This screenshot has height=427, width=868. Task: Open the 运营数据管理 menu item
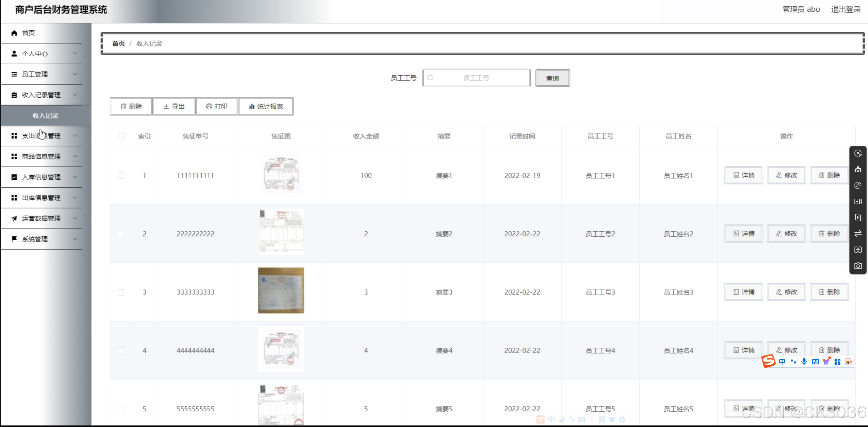pyautogui.click(x=42, y=219)
